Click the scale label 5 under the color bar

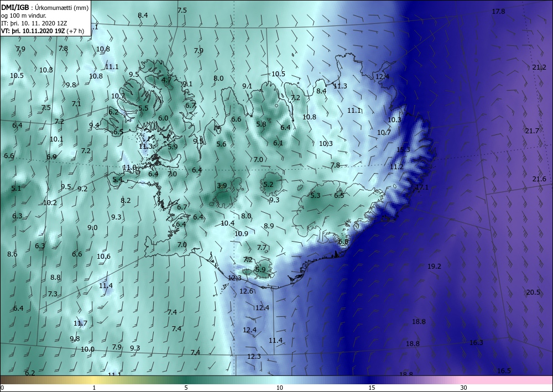[186, 388]
